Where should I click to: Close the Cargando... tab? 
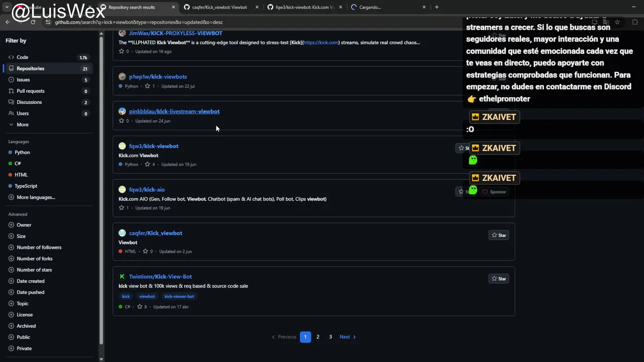tap(424, 7)
